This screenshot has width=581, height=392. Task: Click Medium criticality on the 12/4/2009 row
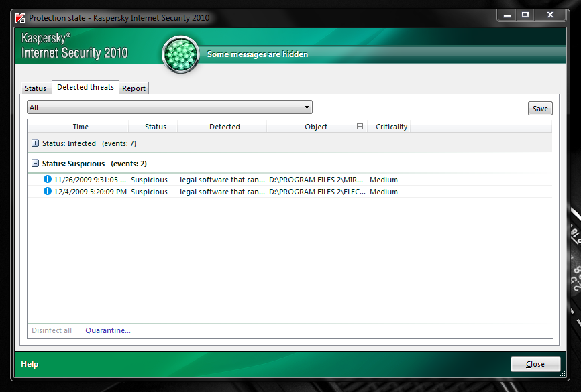tap(384, 192)
